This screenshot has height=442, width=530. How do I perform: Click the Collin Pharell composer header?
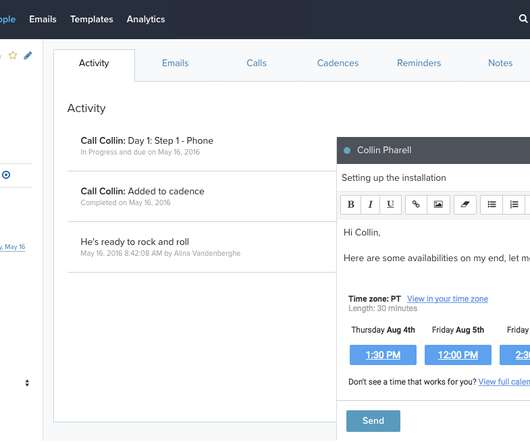click(x=433, y=150)
